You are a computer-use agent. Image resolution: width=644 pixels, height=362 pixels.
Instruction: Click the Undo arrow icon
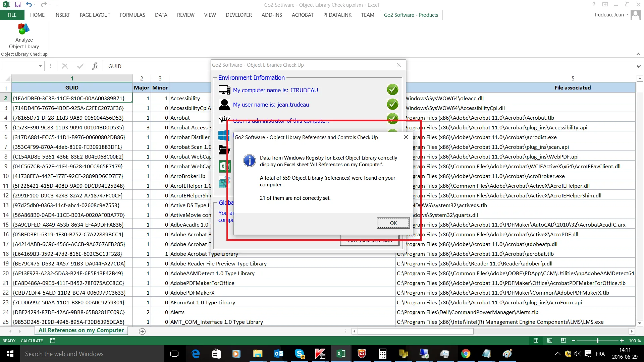[x=29, y=5]
